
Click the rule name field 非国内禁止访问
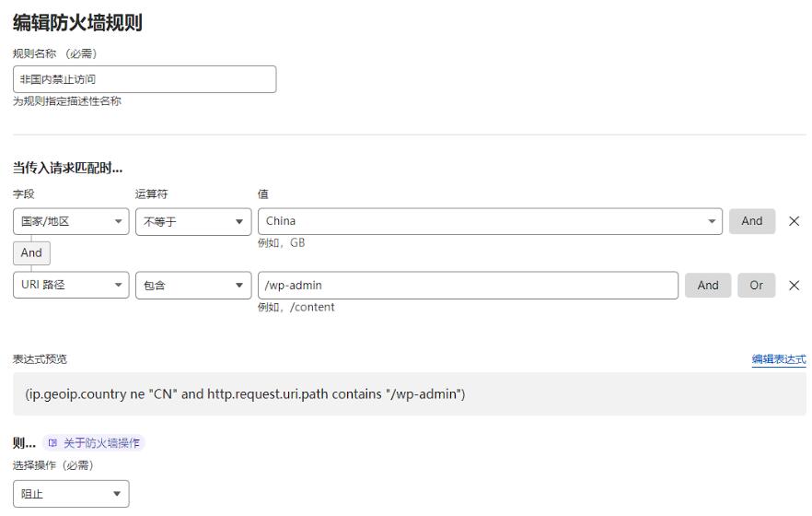[x=145, y=79]
